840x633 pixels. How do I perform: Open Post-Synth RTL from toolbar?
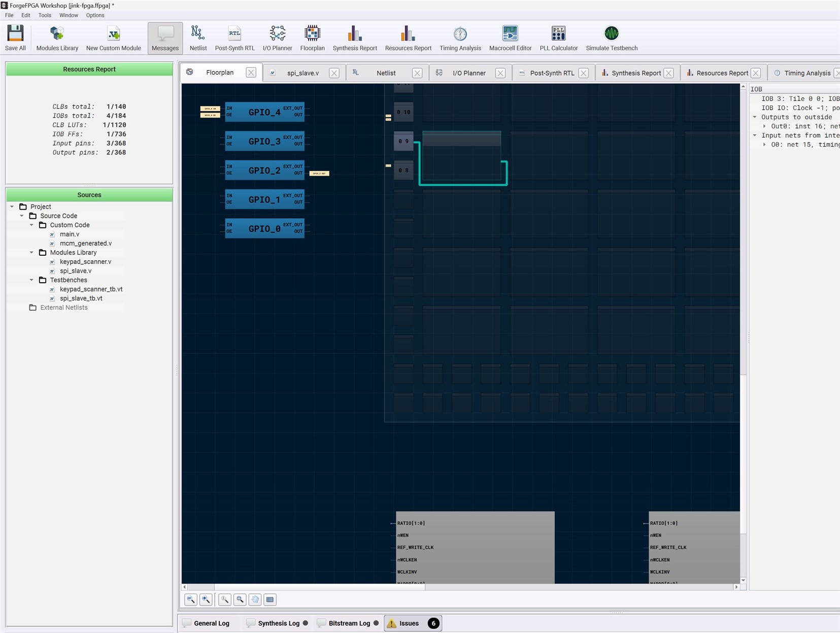click(x=234, y=38)
